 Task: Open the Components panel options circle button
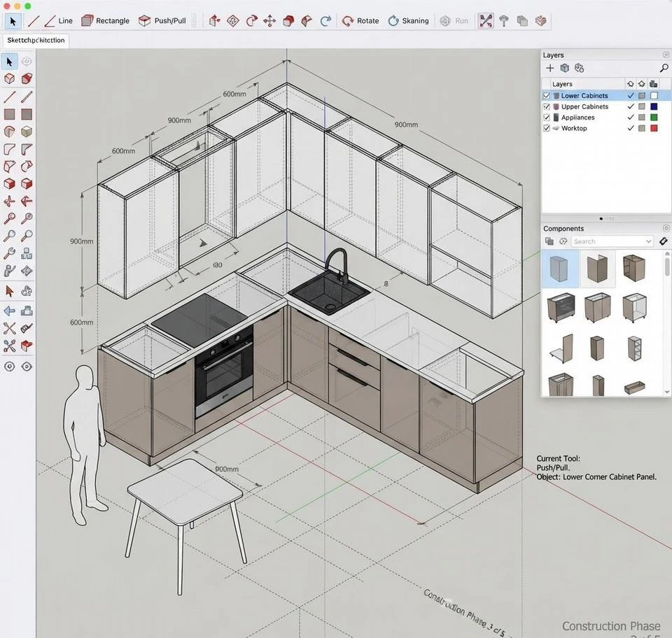666,228
